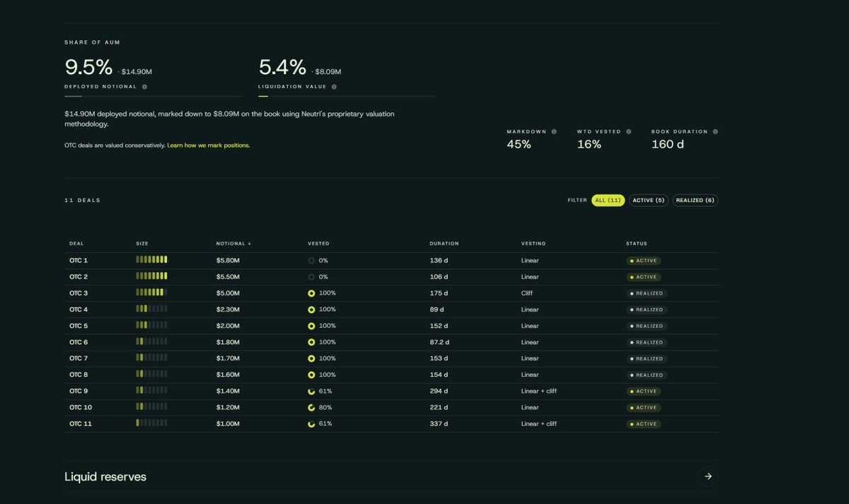Click the Active status badge for OTC 11
The width and height of the screenshot is (849, 504).
point(644,424)
